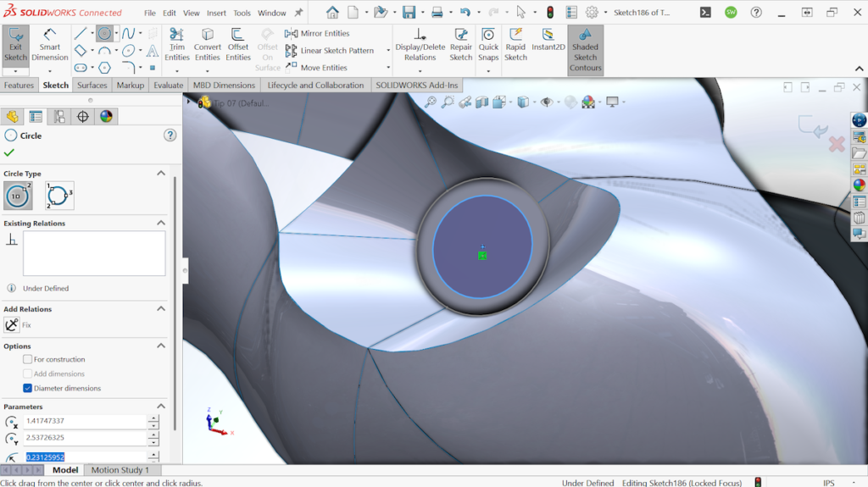
Task: Confirm circle with green checkmark
Action: point(8,152)
